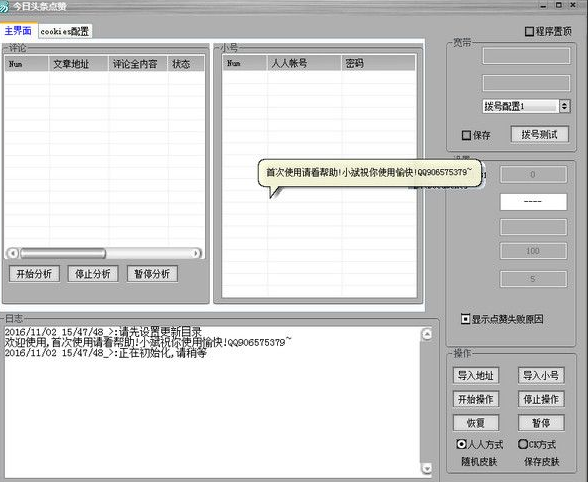Click the settings field showing 0
The width and height of the screenshot is (588, 482).
tap(533, 175)
